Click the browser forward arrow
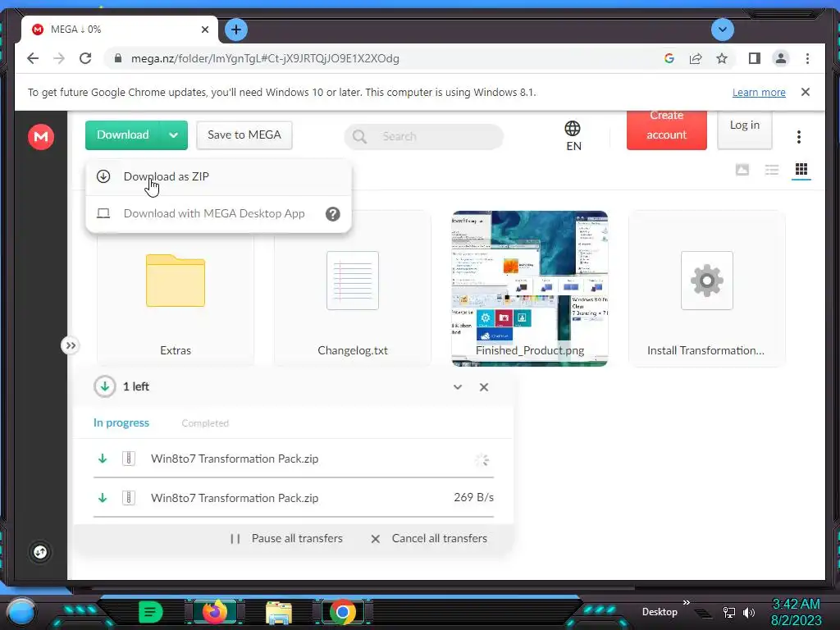The image size is (840, 630). [59, 58]
